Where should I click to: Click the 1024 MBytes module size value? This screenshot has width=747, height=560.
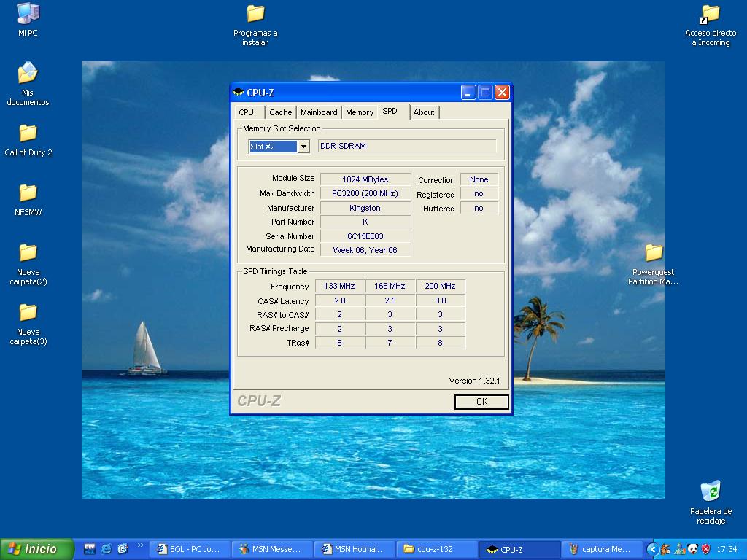point(365,179)
